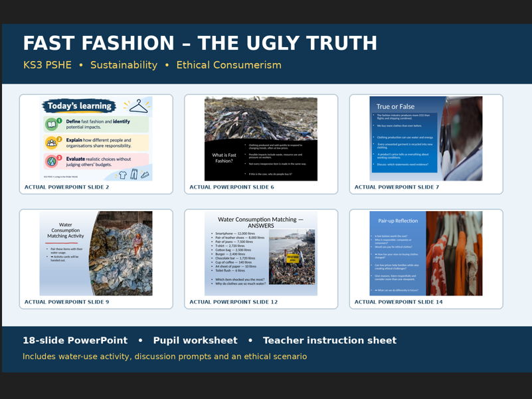Open the 'What is Fast Fashion?' slide thumbnail

[261, 139]
